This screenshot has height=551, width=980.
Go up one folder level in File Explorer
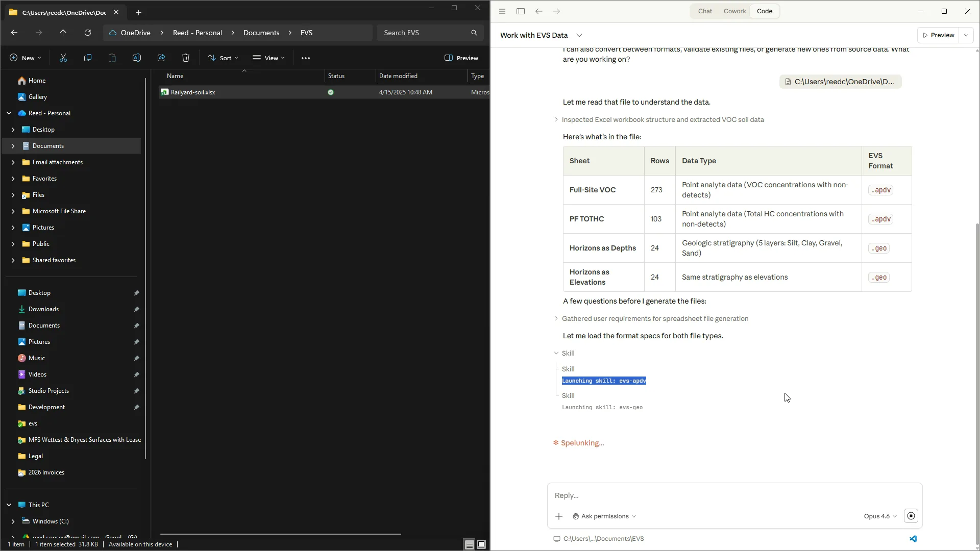(63, 33)
